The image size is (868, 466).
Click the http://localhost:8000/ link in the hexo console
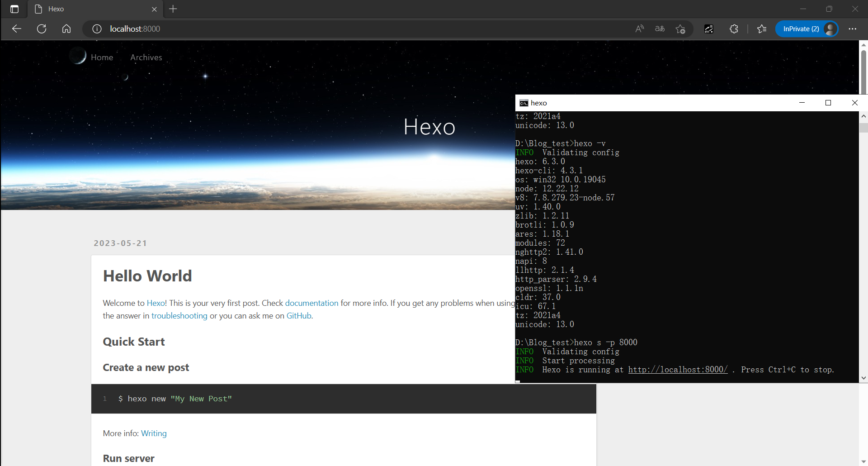[x=678, y=370]
